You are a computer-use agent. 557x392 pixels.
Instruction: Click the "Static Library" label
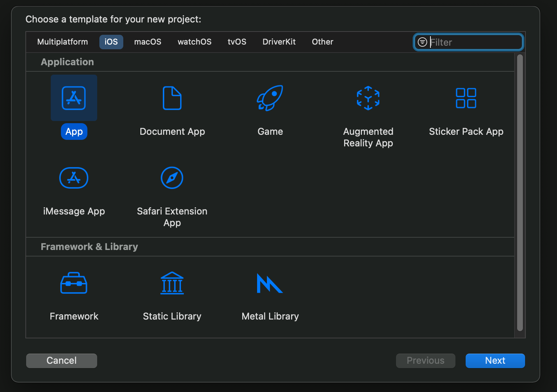click(x=172, y=316)
